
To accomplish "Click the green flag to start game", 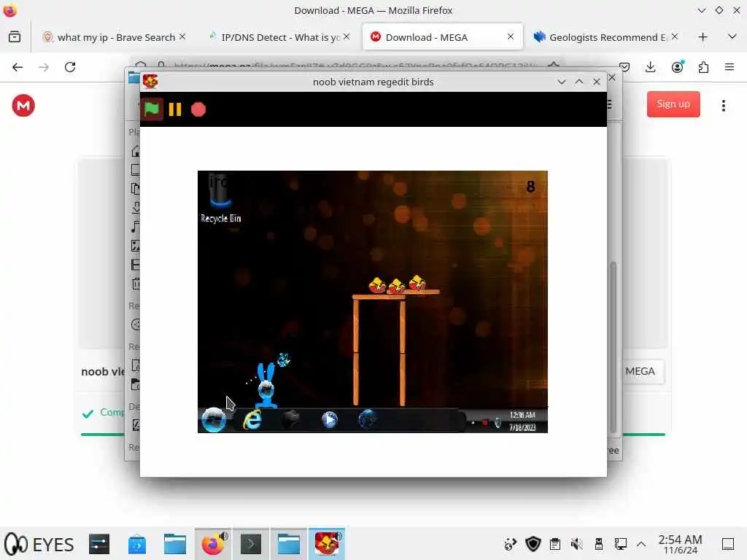I will (x=152, y=109).
